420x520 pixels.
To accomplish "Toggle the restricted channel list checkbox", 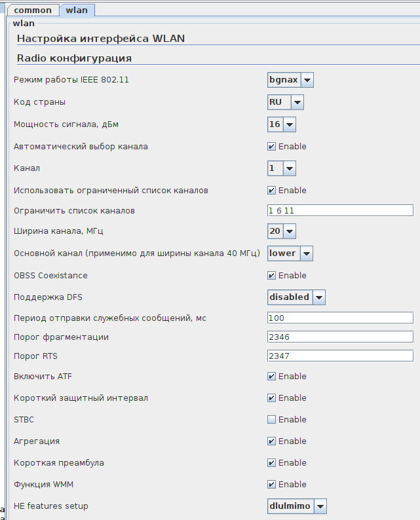I will point(271,191).
